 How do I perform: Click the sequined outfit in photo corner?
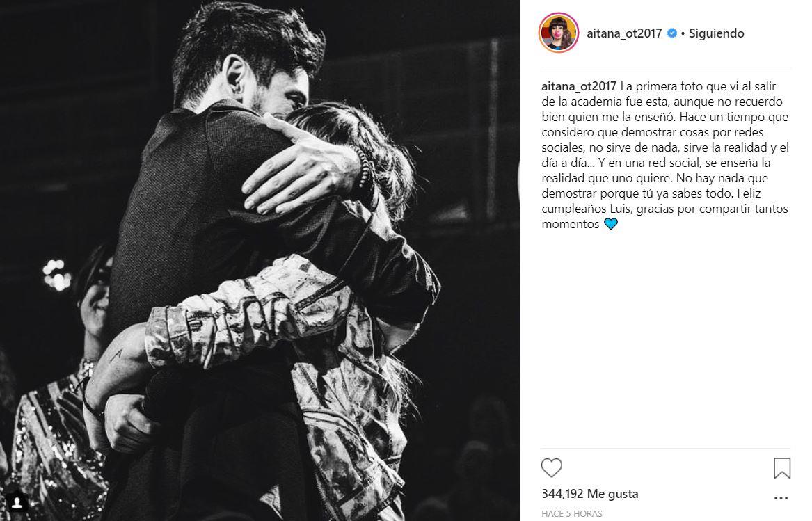[51, 440]
